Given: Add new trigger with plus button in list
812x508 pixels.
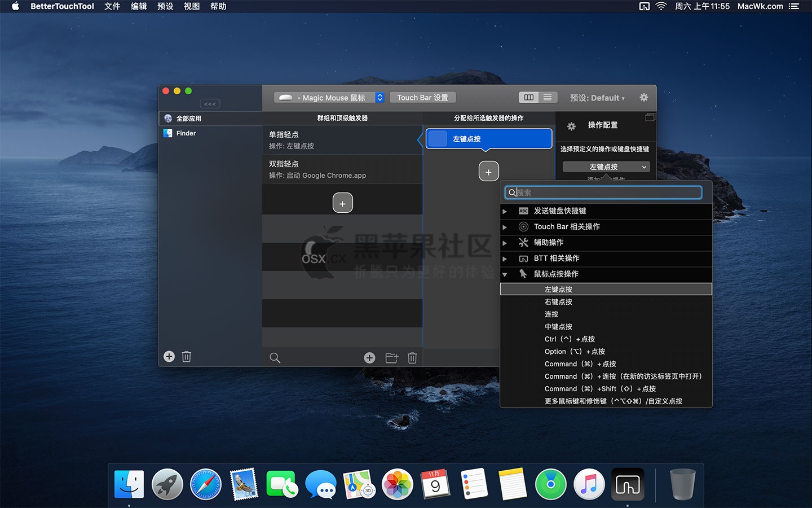Looking at the screenshot, I should tap(342, 203).
